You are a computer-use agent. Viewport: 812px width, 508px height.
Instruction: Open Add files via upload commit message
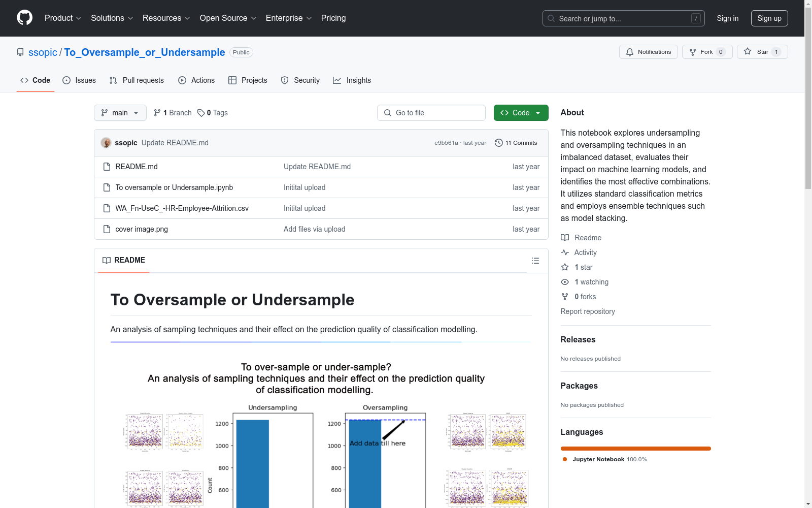pos(314,229)
